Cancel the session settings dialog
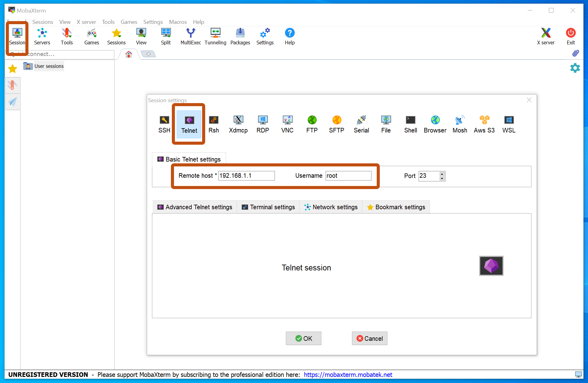588x383 pixels. (370, 338)
